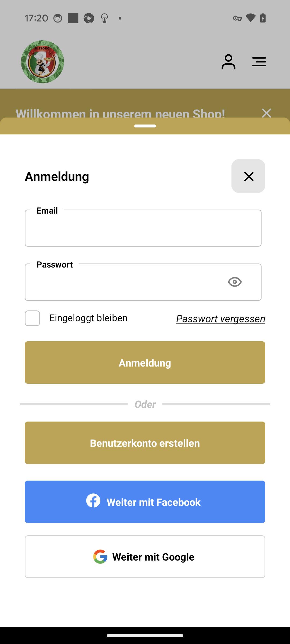The width and height of the screenshot is (290, 644).
Task: Tap the Ristoro restaurant logo
Action: (x=43, y=62)
